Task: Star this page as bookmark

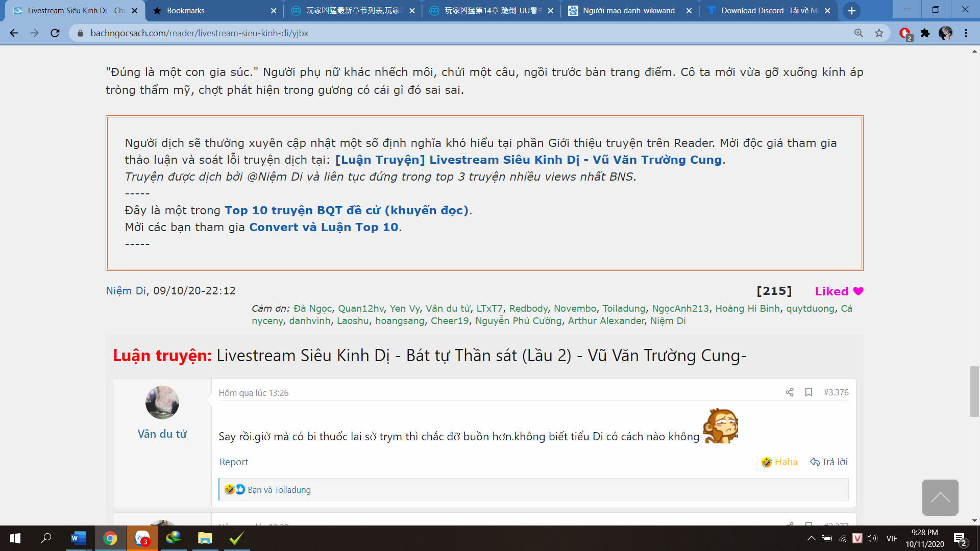Action: tap(879, 33)
